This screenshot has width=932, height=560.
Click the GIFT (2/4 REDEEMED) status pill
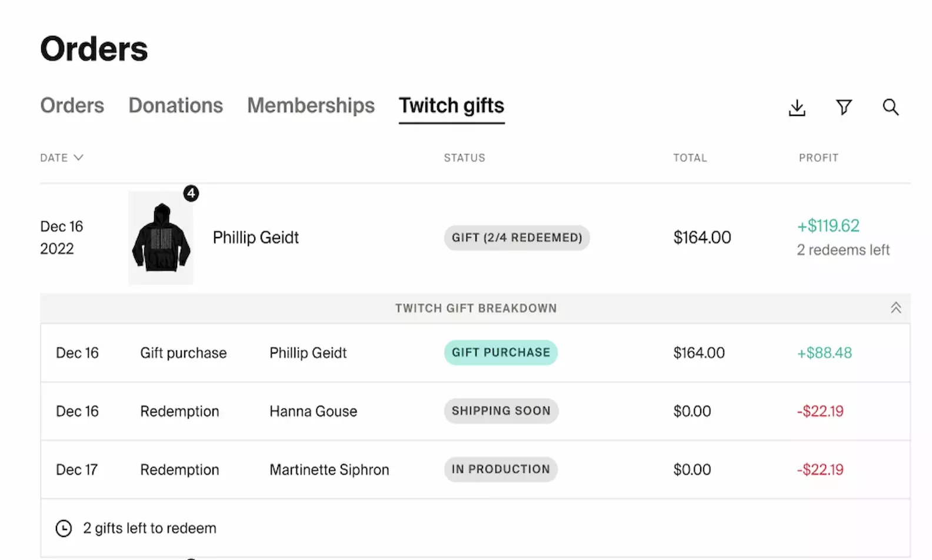coord(517,238)
